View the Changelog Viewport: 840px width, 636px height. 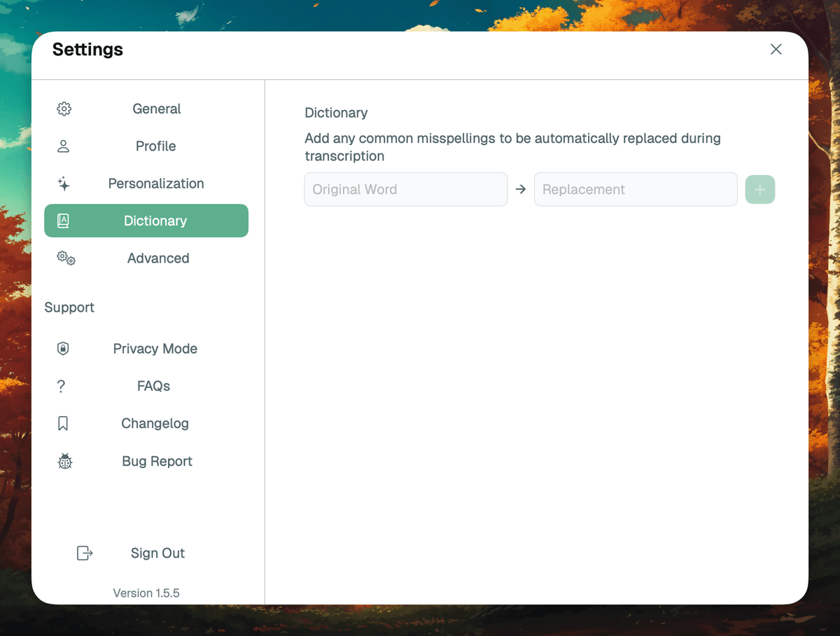coord(146,424)
